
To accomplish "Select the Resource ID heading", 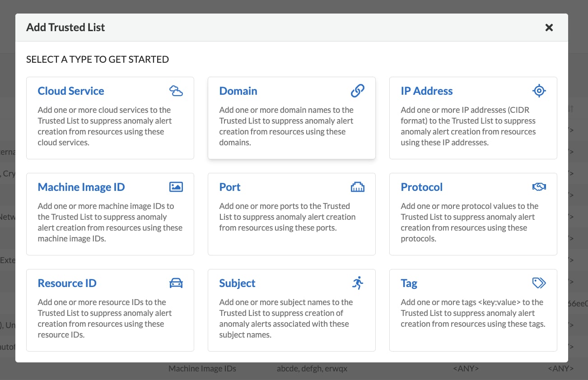I will coord(67,283).
